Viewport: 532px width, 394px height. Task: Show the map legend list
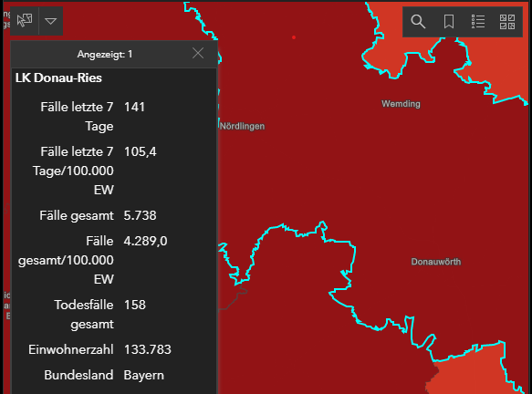point(478,22)
